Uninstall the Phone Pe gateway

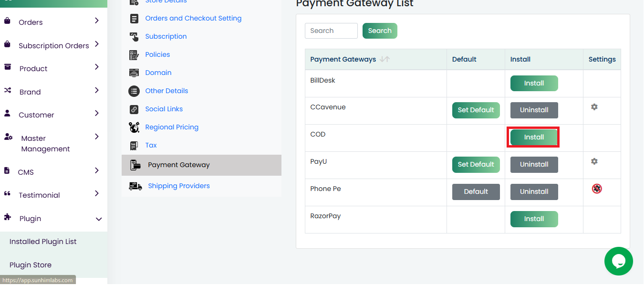pyautogui.click(x=534, y=192)
